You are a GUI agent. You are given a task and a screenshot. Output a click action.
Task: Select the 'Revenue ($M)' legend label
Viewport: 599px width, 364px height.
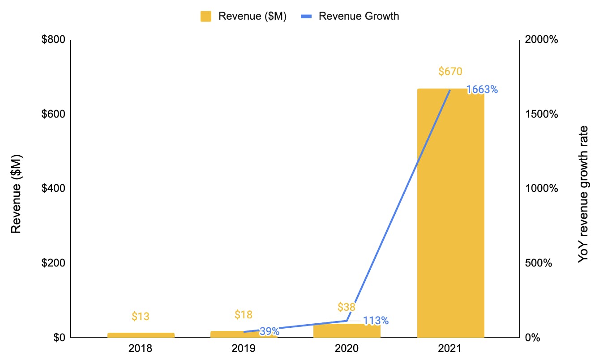[x=252, y=17]
